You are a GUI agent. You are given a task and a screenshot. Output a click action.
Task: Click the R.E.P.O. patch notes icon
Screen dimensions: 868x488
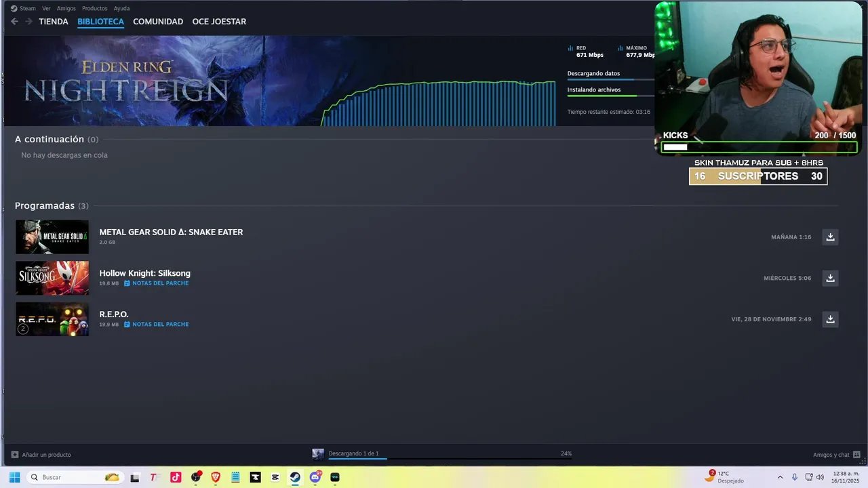click(127, 325)
